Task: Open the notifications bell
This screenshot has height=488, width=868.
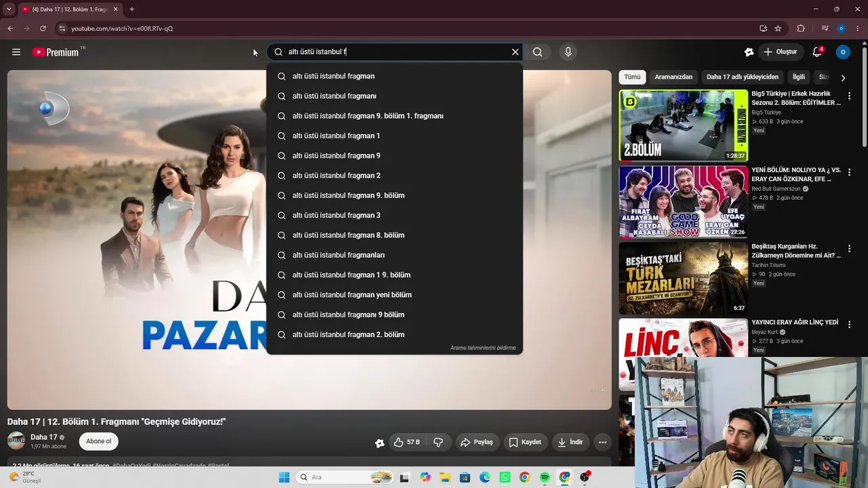Action: (817, 52)
